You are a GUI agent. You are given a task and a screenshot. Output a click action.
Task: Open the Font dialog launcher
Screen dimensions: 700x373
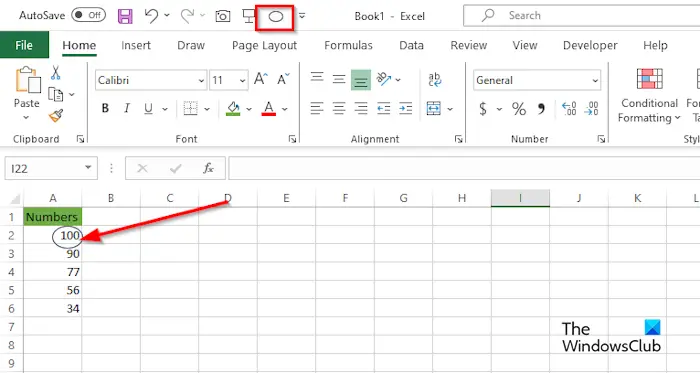click(x=292, y=140)
